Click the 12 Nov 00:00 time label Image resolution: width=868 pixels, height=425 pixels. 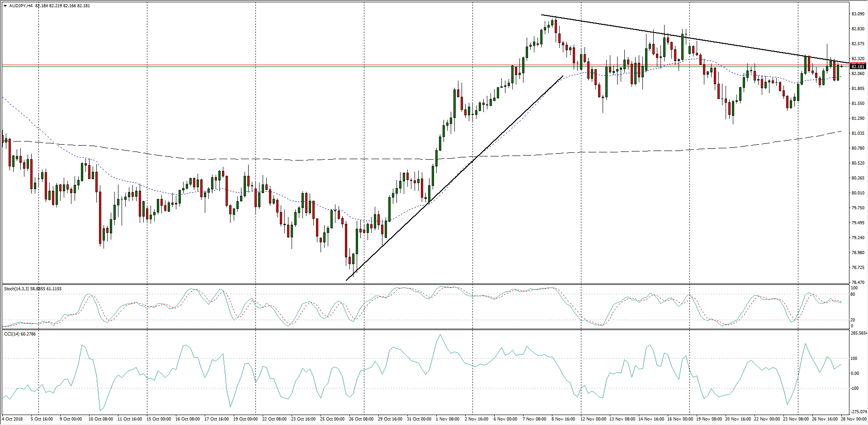tap(593, 419)
